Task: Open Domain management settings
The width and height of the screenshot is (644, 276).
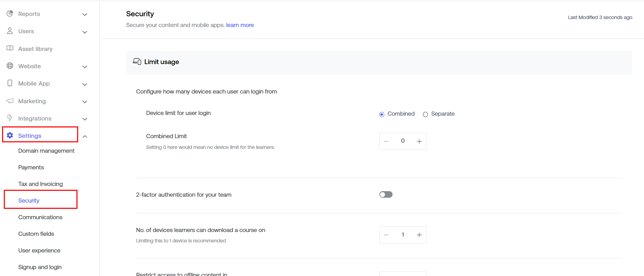Action: click(x=46, y=151)
